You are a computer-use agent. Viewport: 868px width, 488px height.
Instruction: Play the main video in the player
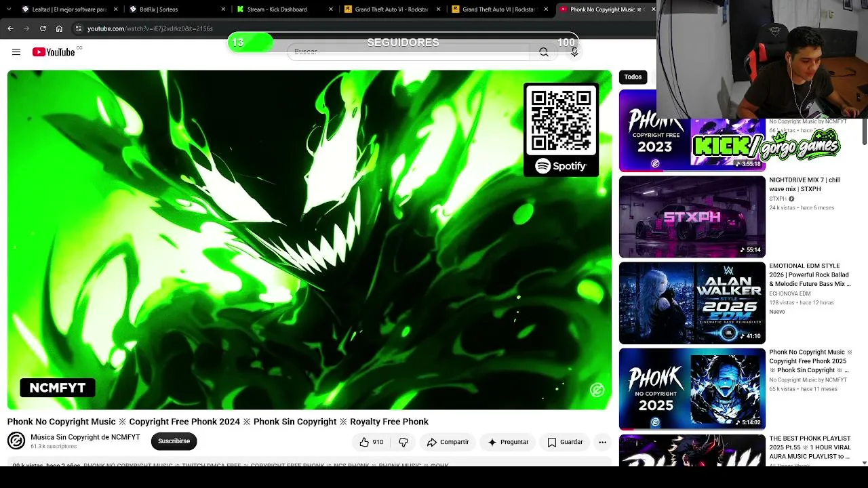[x=309, y=240]
